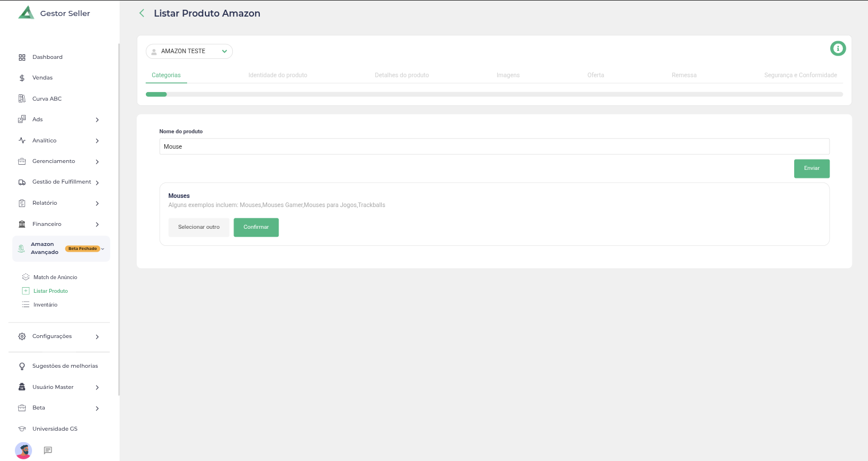Click the chat message icon at bottom

tap(48, 451)
